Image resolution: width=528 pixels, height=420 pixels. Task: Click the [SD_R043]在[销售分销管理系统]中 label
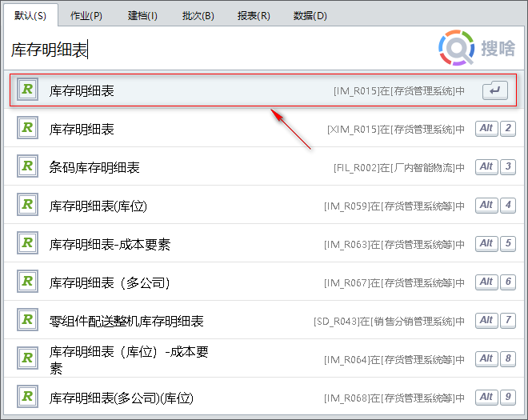coord(390,322)
